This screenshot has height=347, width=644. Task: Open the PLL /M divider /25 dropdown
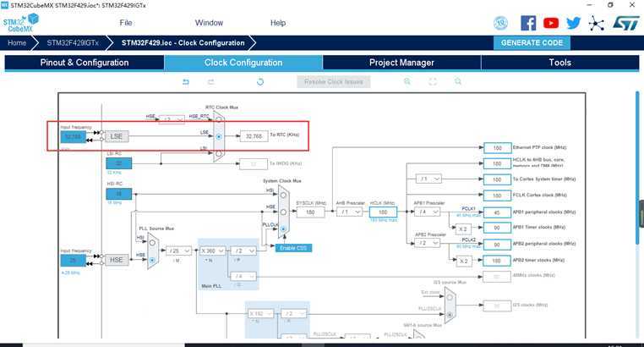tap(178, 251)
